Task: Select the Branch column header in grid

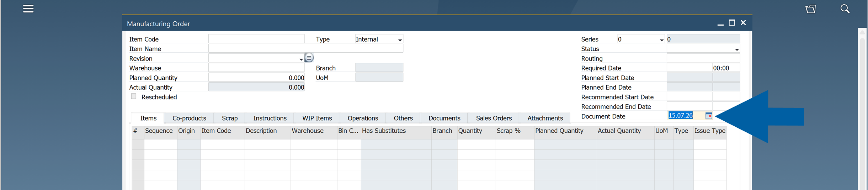Action: pyautogui.click(x=444, y=131)
